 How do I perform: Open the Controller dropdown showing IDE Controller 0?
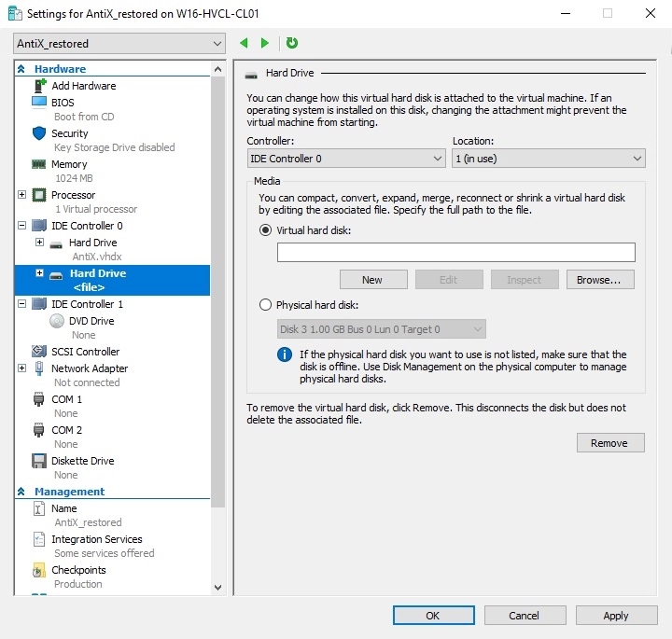coord(346,159)
